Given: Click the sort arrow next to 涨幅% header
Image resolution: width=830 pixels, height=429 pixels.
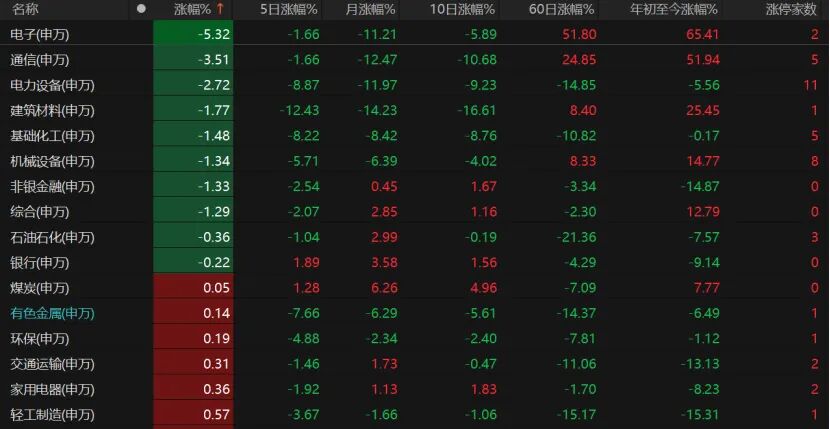Looking at the screenshot, I should click(x=220, y=9).
